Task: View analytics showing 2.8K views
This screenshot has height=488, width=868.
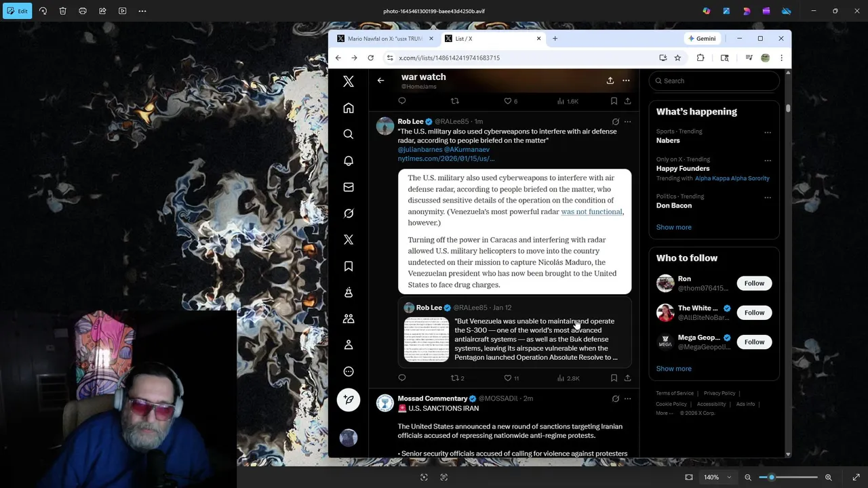Action: coord(568,378)
